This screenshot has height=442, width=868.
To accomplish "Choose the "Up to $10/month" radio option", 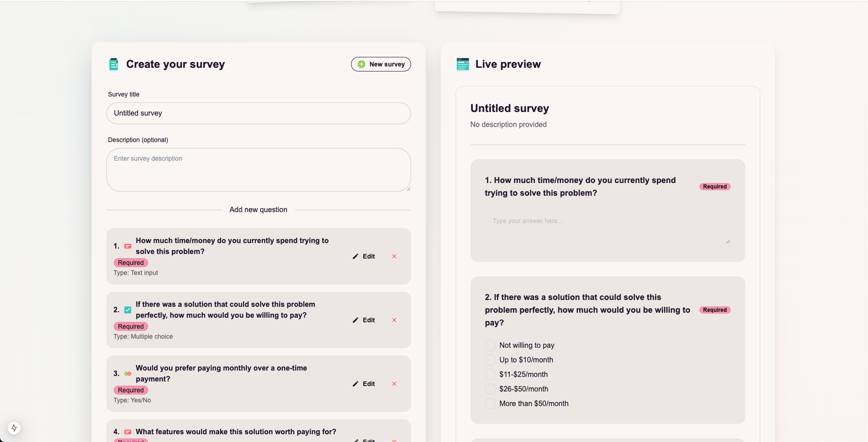I will point(491,360).
